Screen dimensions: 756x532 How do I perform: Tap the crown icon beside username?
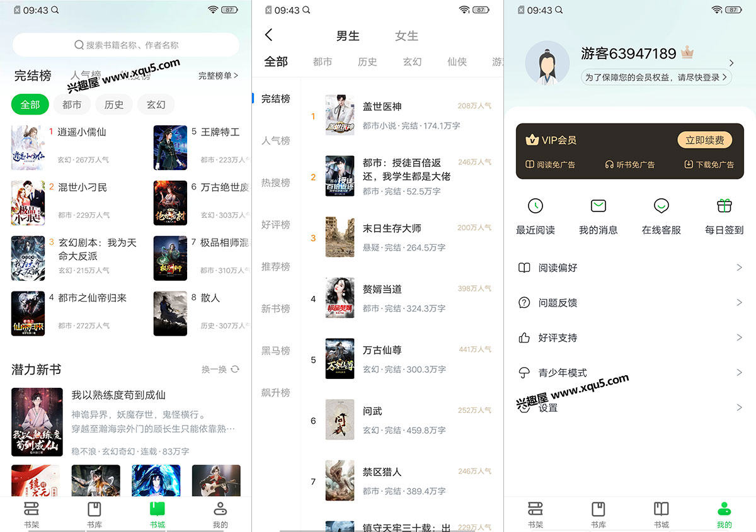[x=687, y=53]
